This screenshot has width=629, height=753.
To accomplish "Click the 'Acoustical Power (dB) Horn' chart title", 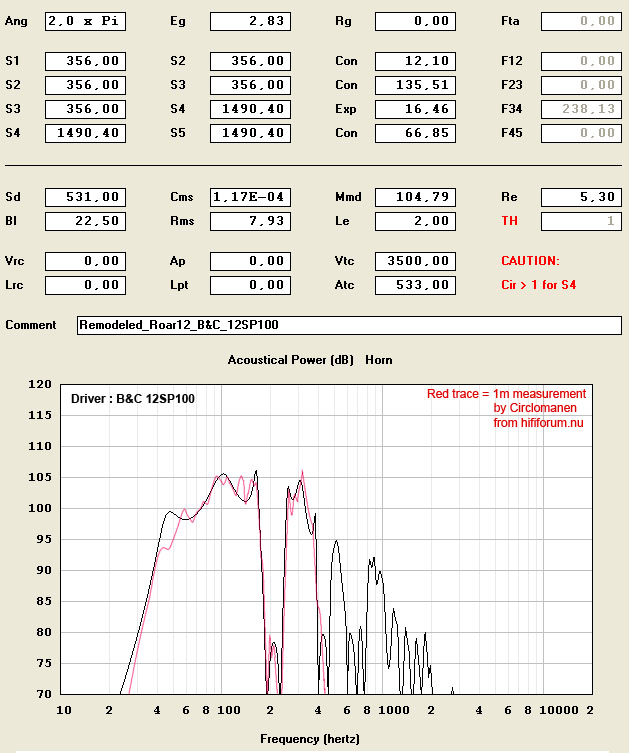I will [310, 360].
